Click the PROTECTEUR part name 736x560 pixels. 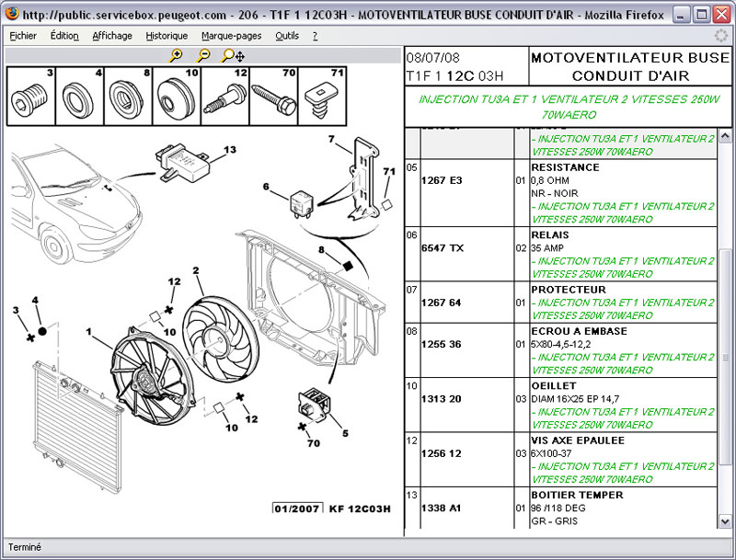coord(569,290)
